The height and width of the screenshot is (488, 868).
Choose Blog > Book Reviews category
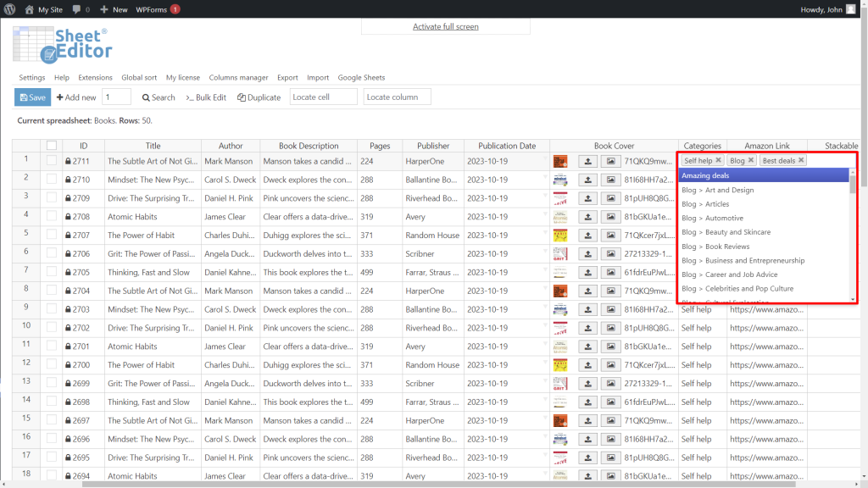(764, 247)
